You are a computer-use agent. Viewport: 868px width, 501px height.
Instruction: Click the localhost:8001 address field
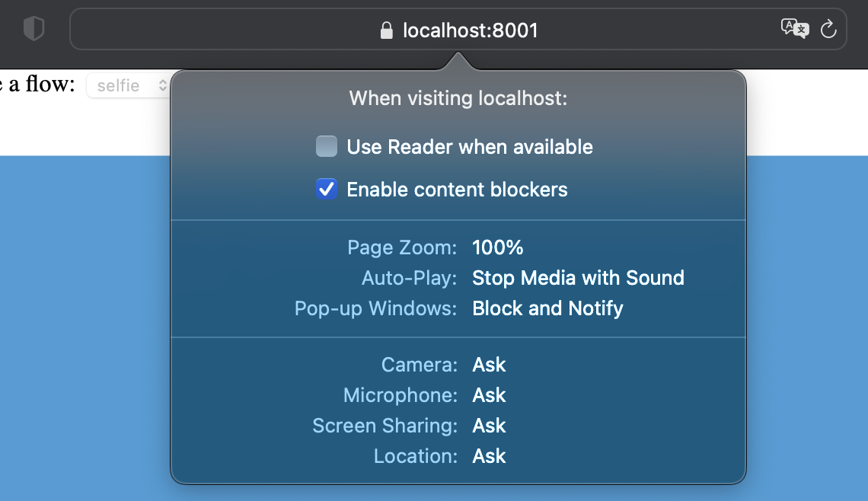[458, 30]
